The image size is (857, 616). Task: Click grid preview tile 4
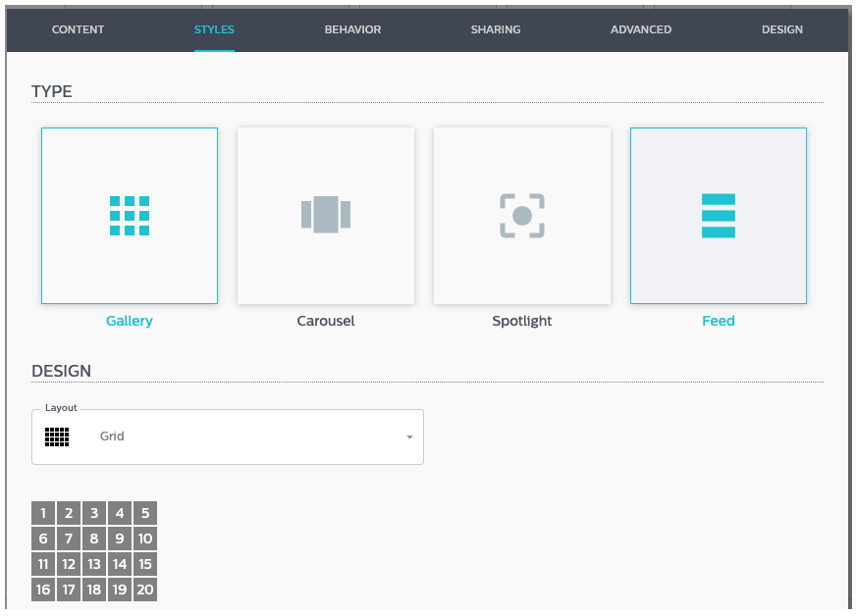120,513
